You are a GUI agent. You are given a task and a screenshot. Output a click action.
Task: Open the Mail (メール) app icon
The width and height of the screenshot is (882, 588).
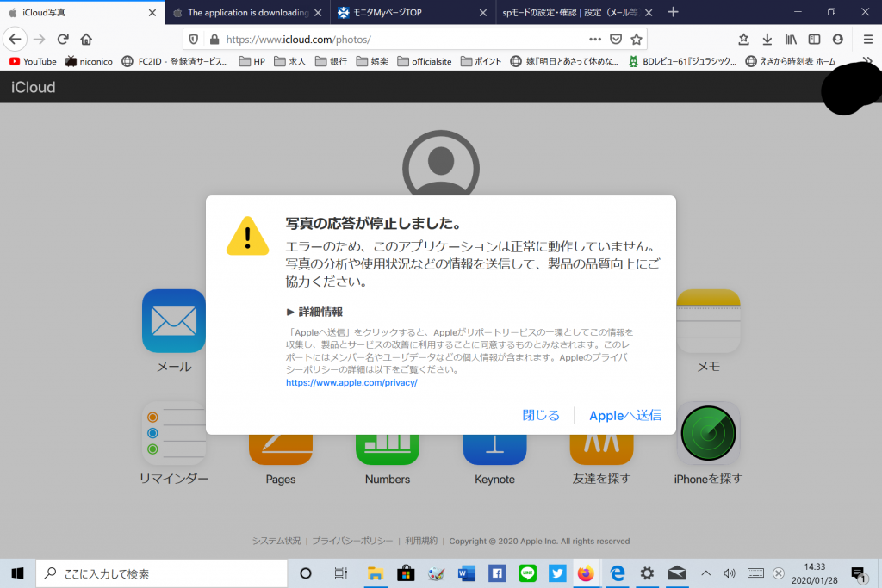174,321
